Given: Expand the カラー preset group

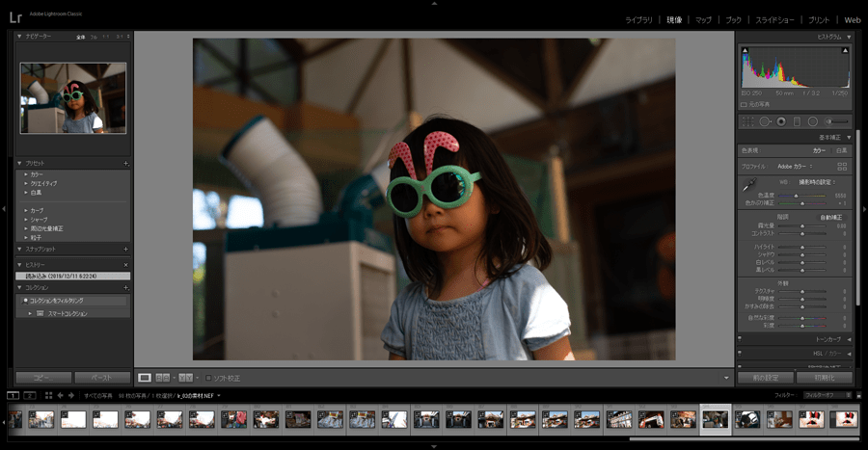Looking at the screenshot, I should [x=24, y=174].
